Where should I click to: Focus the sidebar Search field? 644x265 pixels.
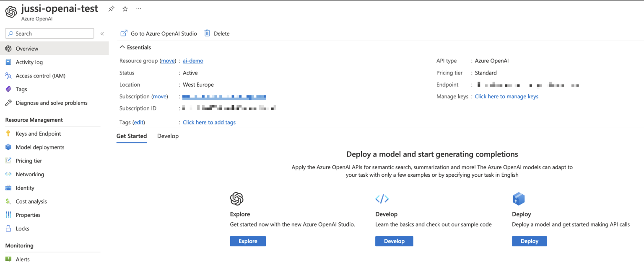coord(49,33)
